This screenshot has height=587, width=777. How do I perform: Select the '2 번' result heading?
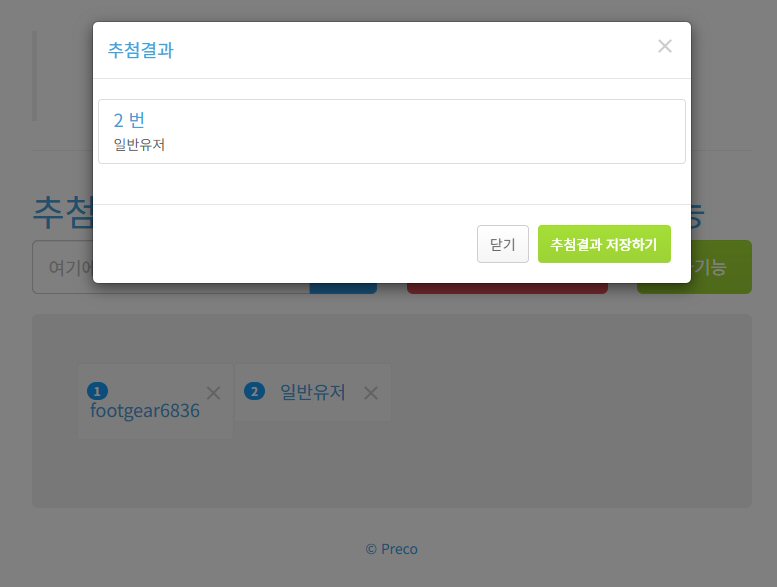tap(129, 120)
